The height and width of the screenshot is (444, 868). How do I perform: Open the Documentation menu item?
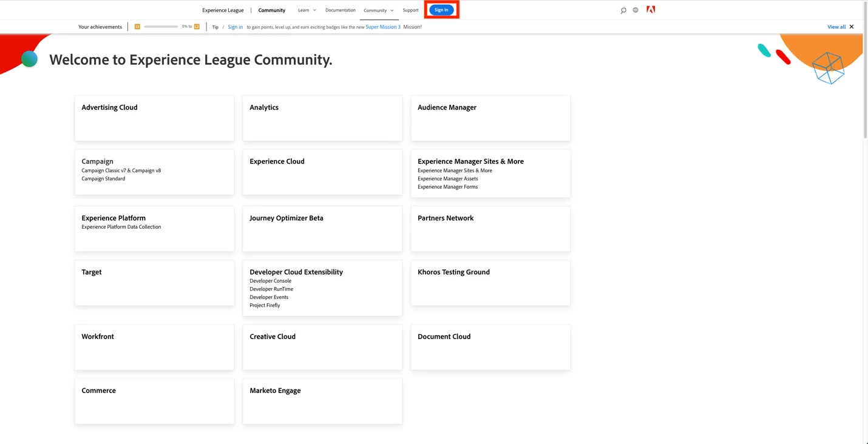pyautogui.click(x=341, y=10)
